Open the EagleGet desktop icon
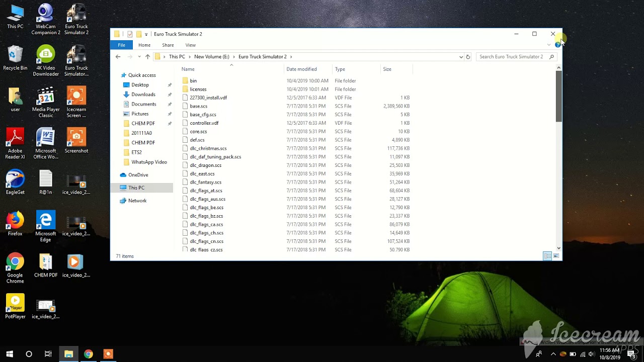The height and width of the screenshot is (362, 644). pos(15,182)
